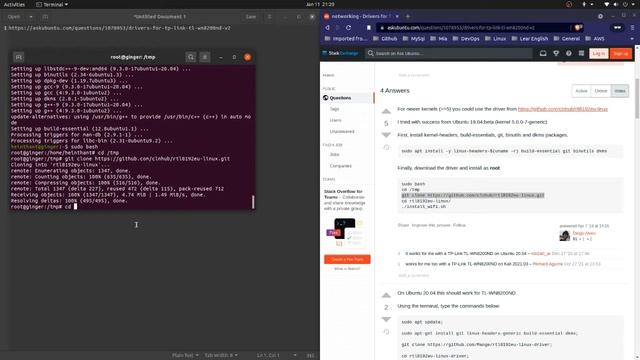Open the Brave shields icon in address bar

coord(578,28)
